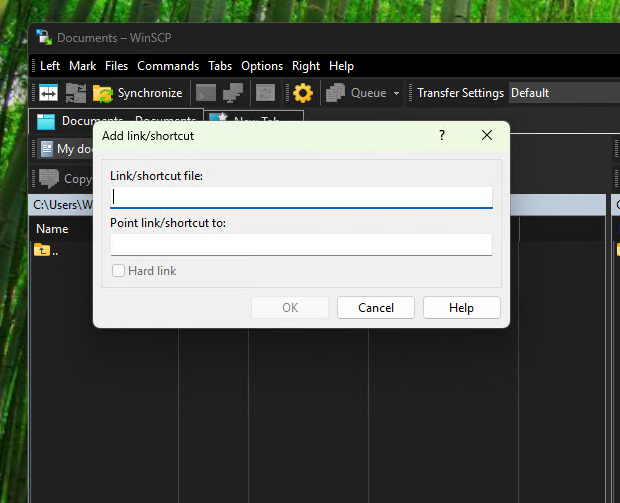620x503 pixels.
Task: Click the Point link/shortcut to field
Action: (x=301, y=244)
